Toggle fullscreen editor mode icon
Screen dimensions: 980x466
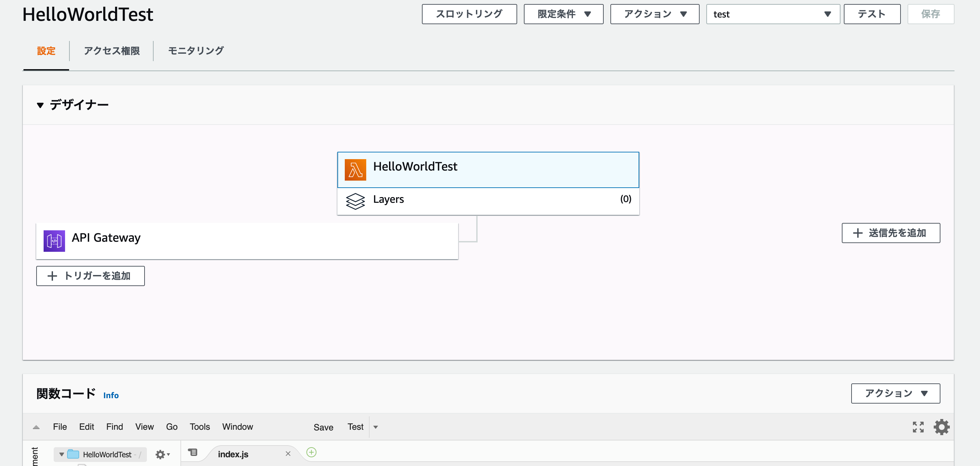(918, 427)
